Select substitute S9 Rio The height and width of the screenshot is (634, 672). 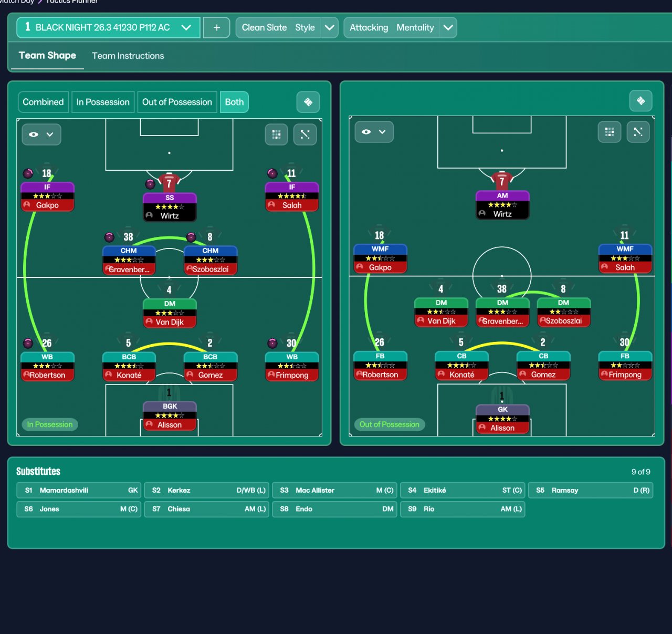[463, 509]
